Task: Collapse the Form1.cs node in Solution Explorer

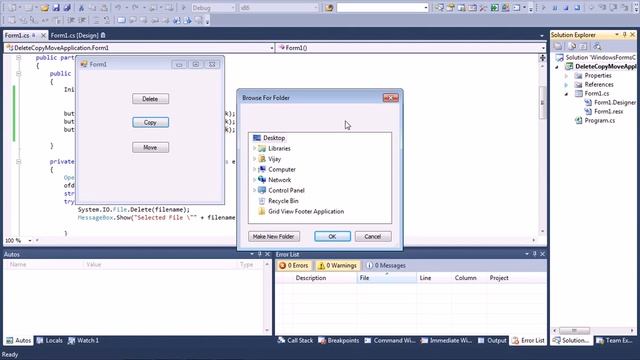Action: 567,94
